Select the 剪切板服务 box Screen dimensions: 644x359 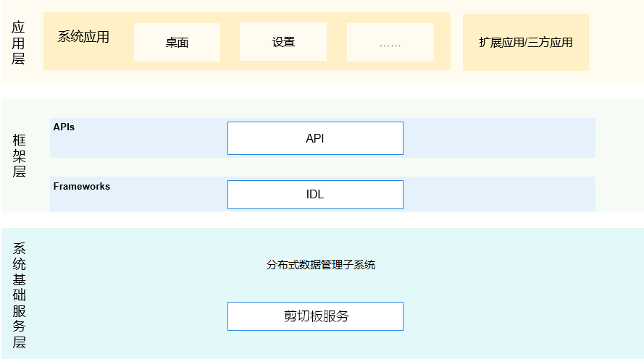pyautogui.click(x=315, y=316)
